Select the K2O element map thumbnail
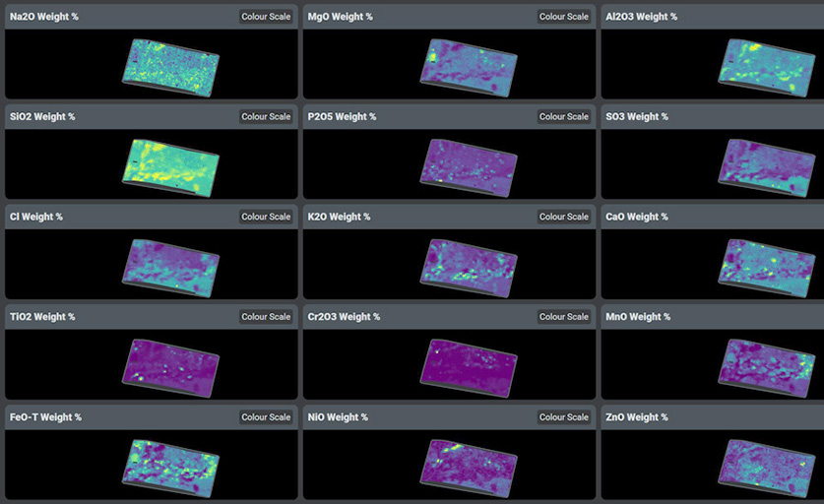The image size is (824, 504). 469,268
